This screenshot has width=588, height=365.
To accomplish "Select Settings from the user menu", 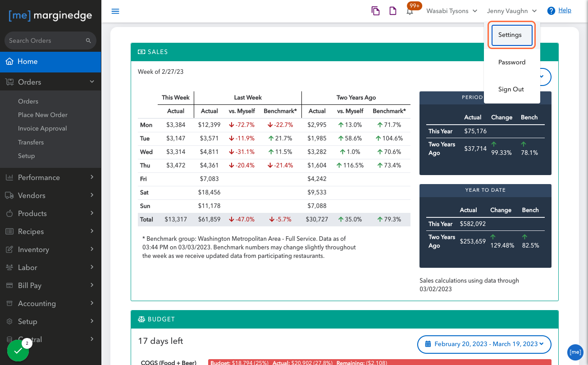I will [x=512, y=35].
